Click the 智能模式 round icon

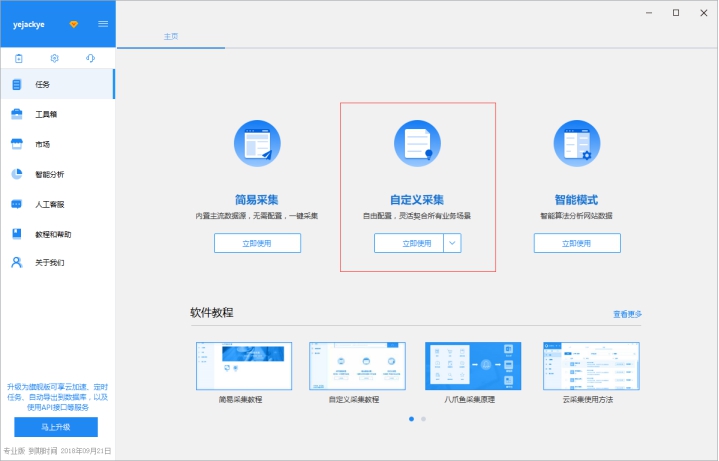pos(577,143)
